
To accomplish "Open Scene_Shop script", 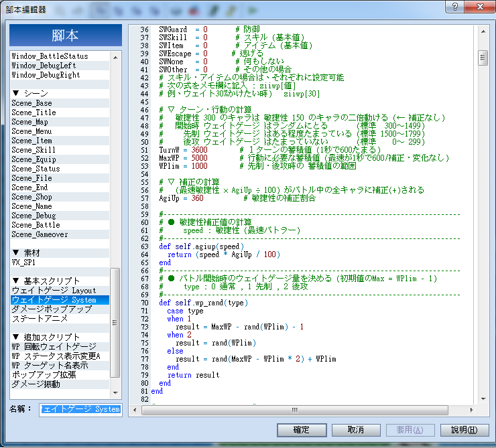I will pos(60,197).
